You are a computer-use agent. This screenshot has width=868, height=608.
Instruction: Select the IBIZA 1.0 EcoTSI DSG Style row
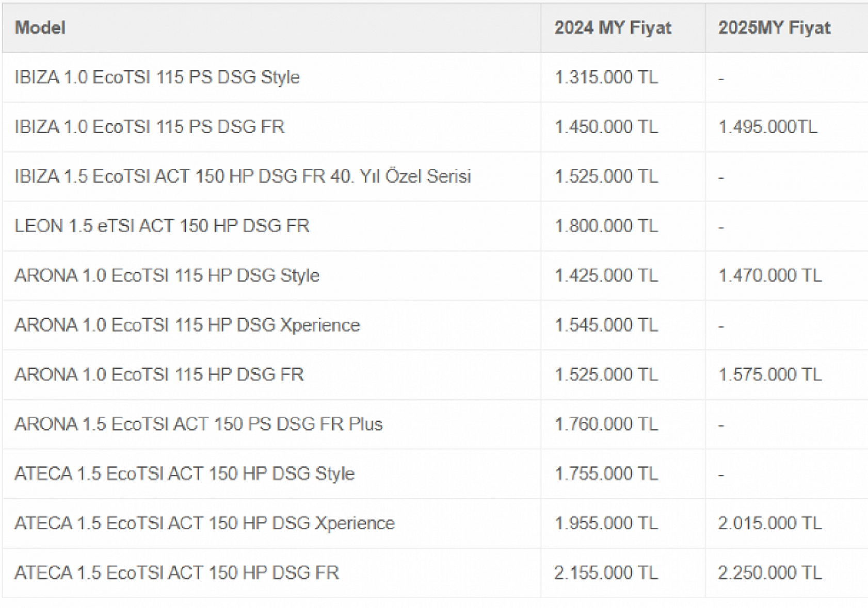coord(157,77)
